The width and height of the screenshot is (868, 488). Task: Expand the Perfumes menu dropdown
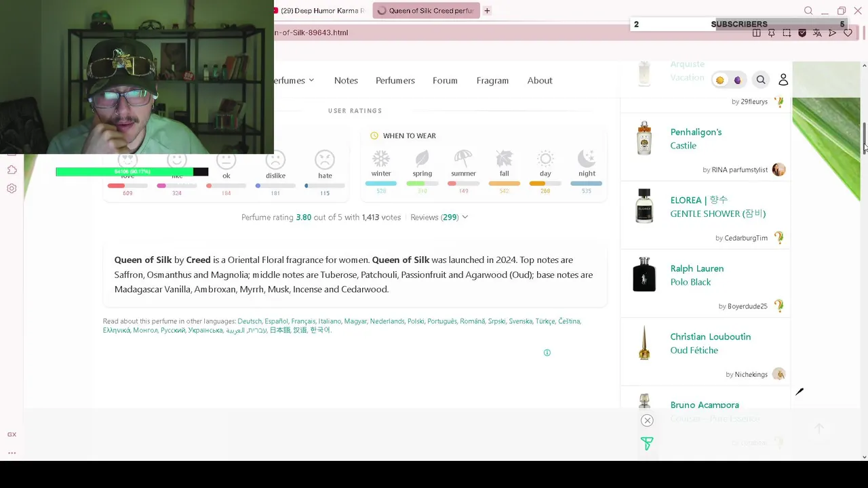point(294,80)
